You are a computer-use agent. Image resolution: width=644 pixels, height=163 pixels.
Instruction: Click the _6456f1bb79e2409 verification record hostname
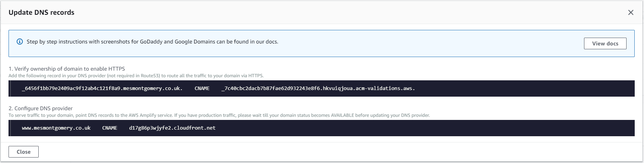(102, 88)
